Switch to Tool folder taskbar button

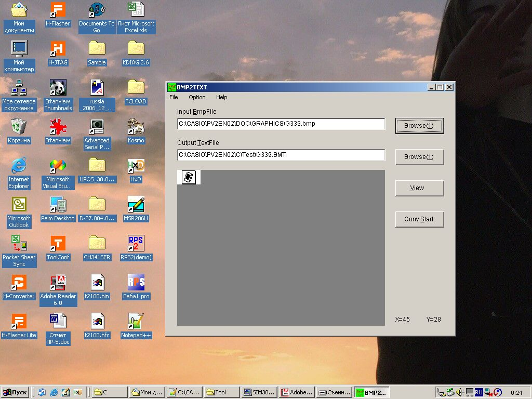[221, 393]
